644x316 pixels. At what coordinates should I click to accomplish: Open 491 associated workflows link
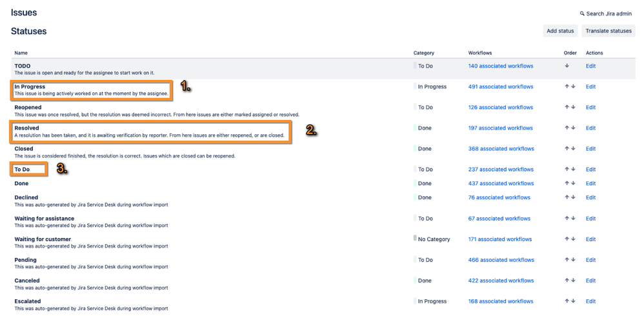pyautogui.click(x=501, y=86)
